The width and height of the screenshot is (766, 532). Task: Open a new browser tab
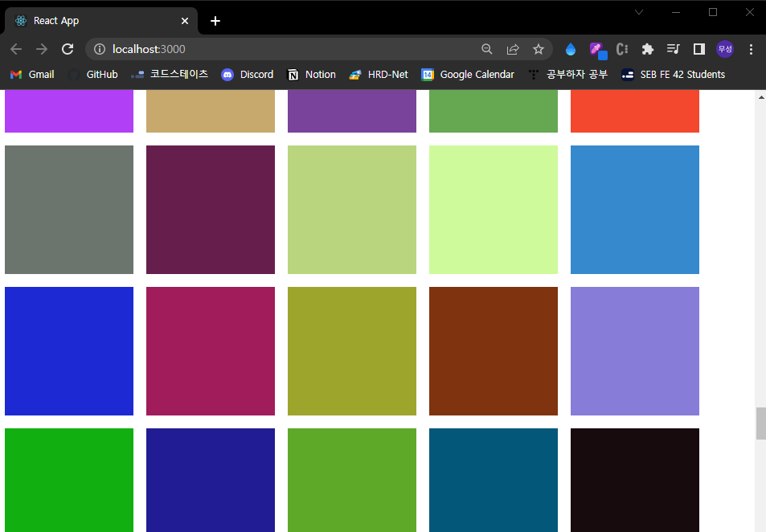(x=215, y=21)
